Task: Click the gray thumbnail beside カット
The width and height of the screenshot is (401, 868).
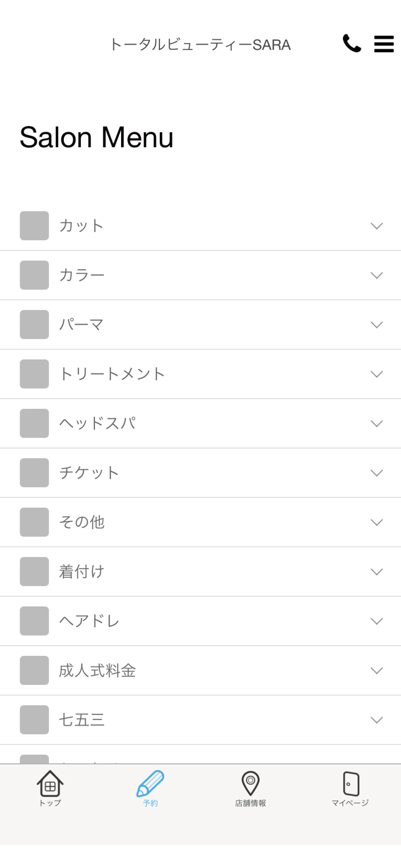Action: [34, 226]
